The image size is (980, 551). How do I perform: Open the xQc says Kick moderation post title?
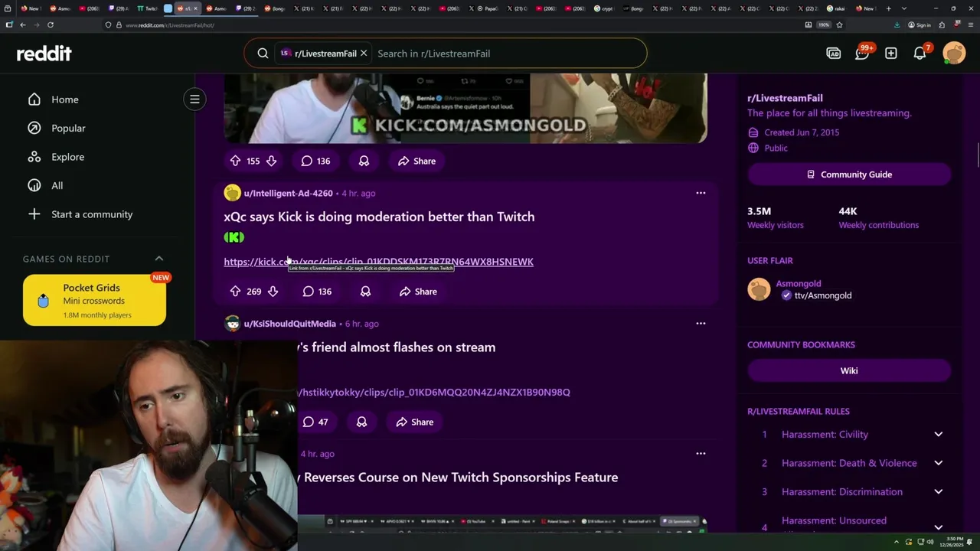[x=379, y=217]
